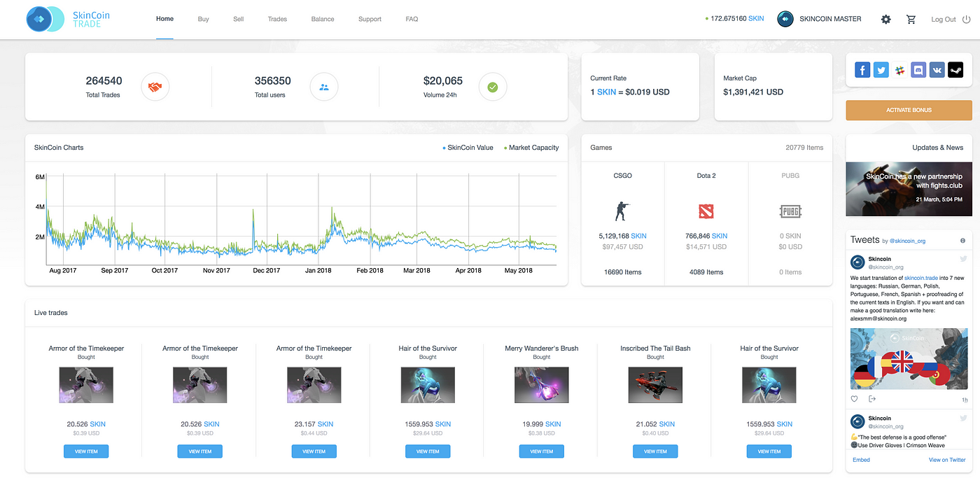Click the $1,391,421 USD market cap value
This screenshot has width=980, height=492.
pos(753,92)
